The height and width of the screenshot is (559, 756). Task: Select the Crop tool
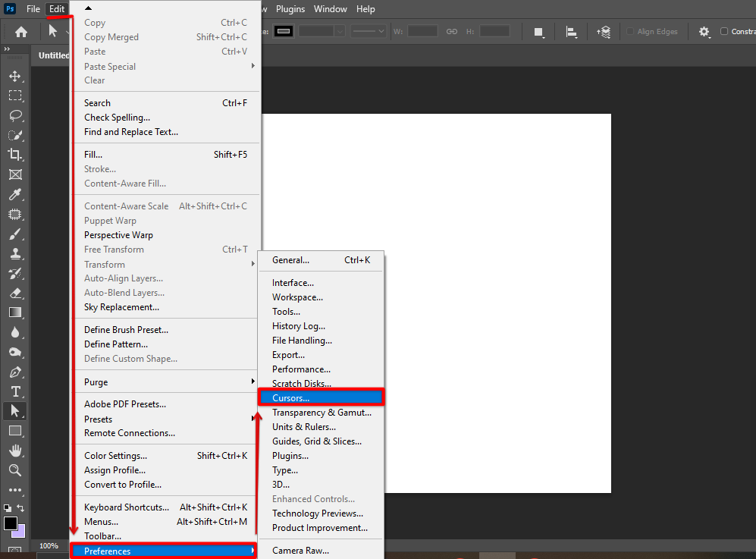[15, 154]
